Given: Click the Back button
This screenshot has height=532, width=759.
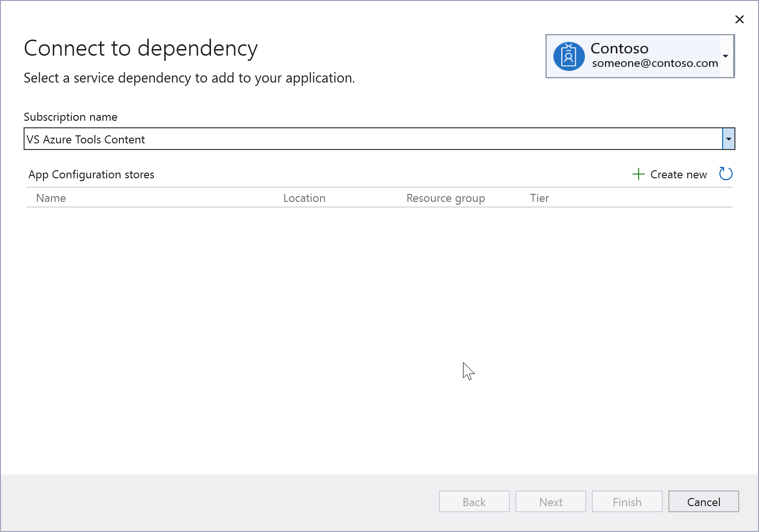Looking at the screenshot, I should (x=474, y=501).
